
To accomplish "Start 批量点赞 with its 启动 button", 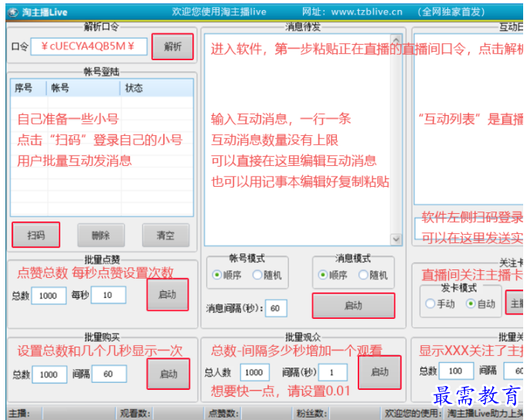I will (168, 294).
